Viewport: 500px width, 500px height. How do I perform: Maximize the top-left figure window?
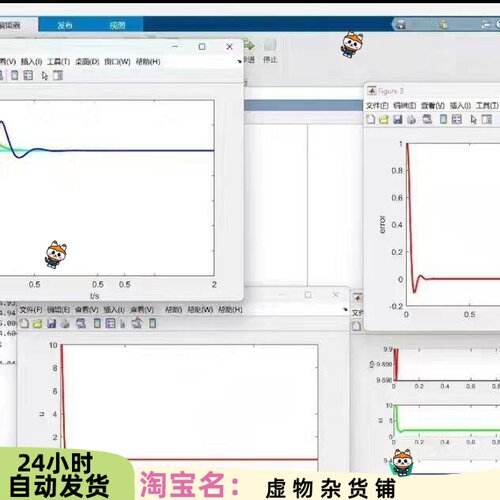click(x=202, y=47)
